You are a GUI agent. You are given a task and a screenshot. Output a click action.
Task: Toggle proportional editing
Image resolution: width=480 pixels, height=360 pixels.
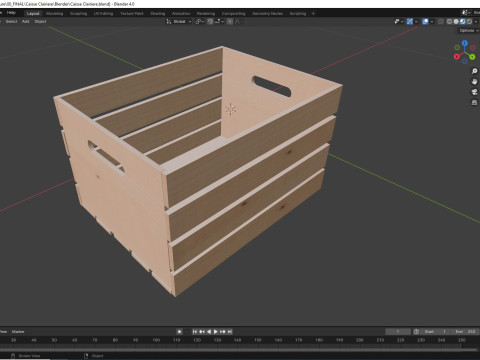tap(230, 21)
